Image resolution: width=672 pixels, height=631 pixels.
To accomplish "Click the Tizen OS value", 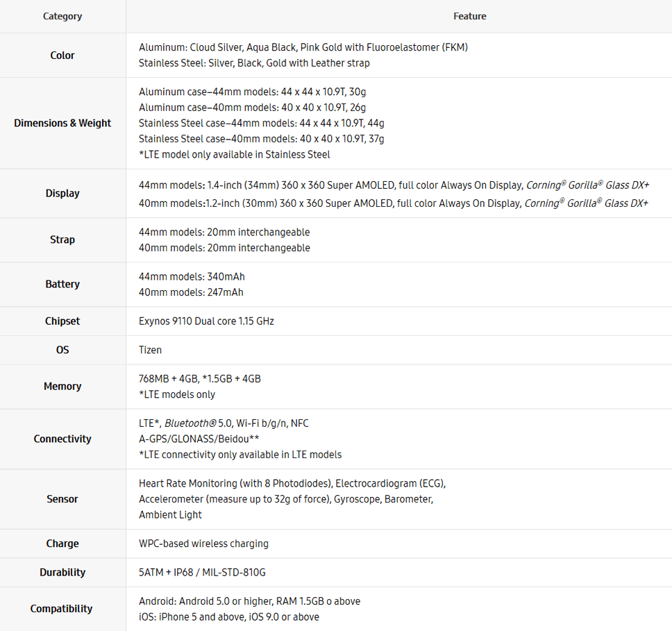I will (x=150, y=350).
